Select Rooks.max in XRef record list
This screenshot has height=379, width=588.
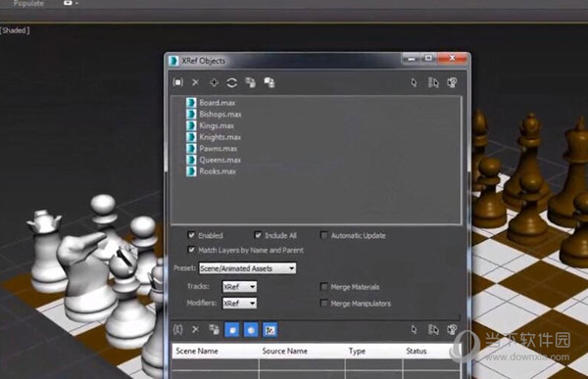(218, 171)
